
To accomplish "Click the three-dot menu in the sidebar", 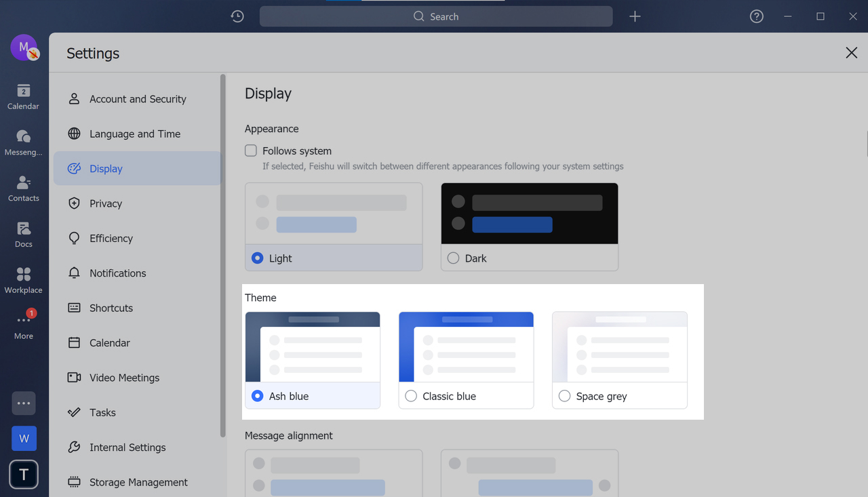I will pos(23,403).
